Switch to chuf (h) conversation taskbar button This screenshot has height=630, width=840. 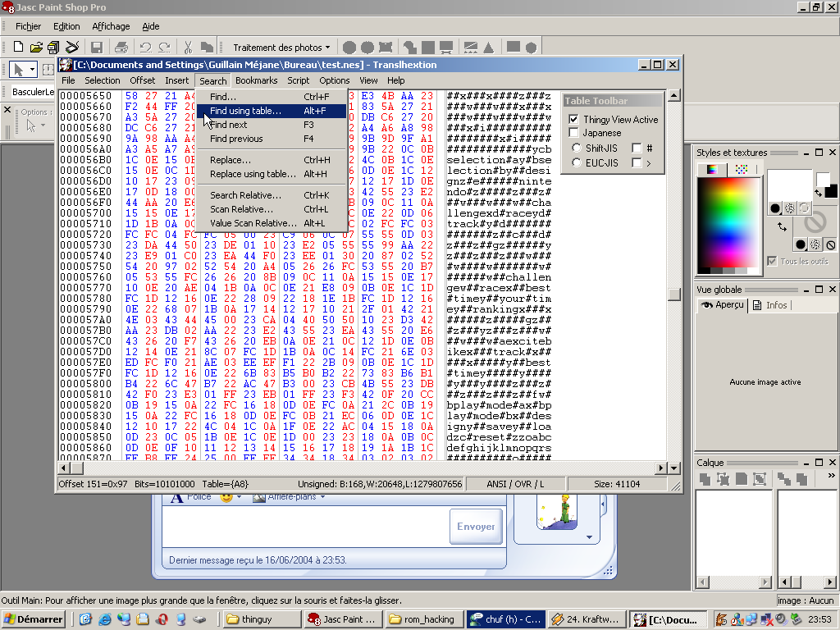click(x=505, y=619)
